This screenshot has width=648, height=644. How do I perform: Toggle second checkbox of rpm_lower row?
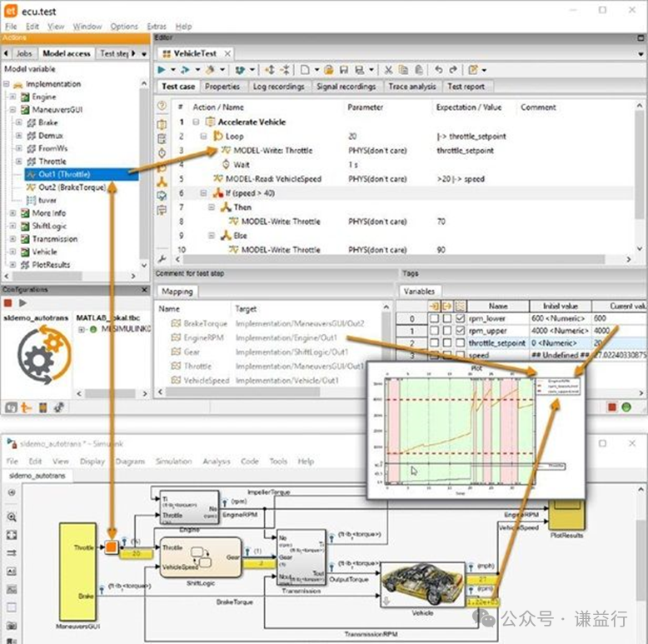click(x=447, y=318)
